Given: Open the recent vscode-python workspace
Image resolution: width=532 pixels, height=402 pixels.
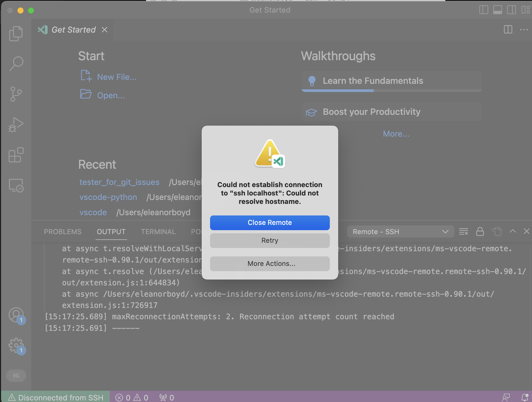Looking at the screenshot, I should [108, 197].
